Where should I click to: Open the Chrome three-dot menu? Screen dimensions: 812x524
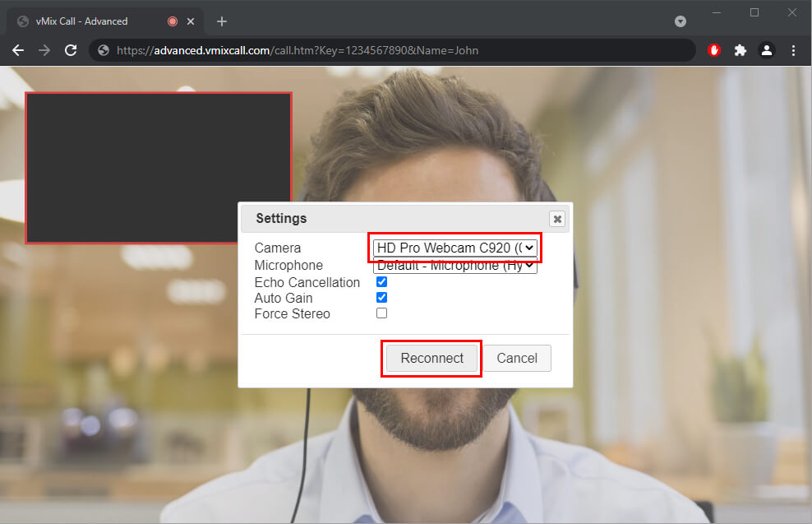[793, 50]
